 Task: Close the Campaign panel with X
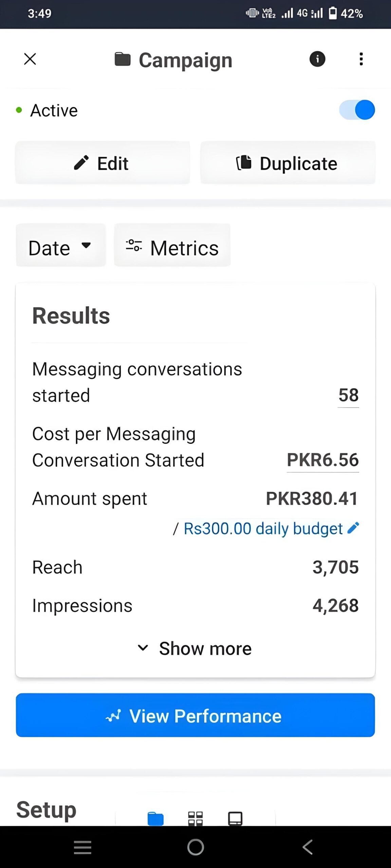click(x=30, y=59)
